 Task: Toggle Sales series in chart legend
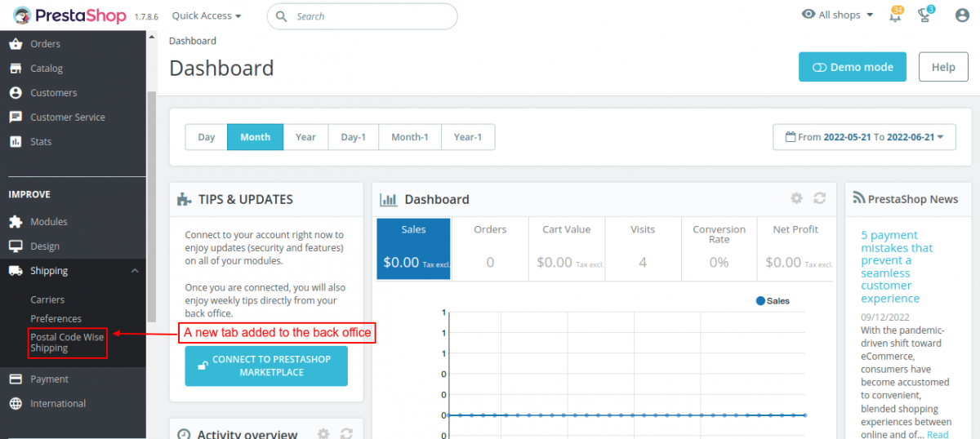click(773, 300)
